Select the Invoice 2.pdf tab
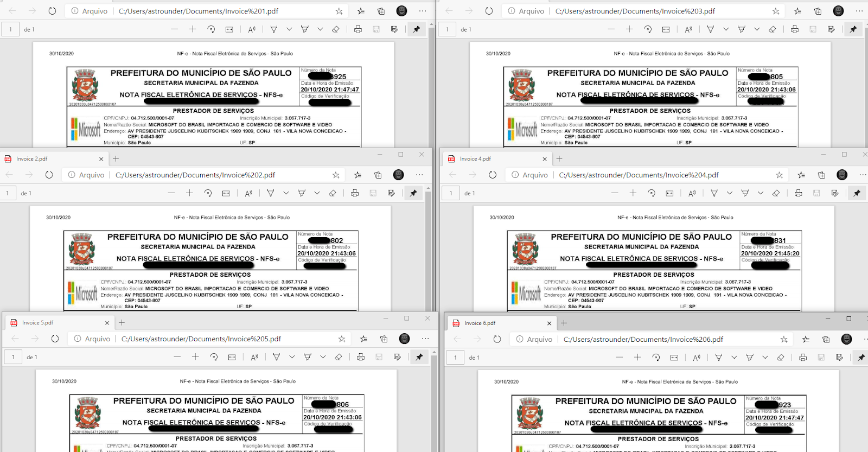 pos(54,159)
